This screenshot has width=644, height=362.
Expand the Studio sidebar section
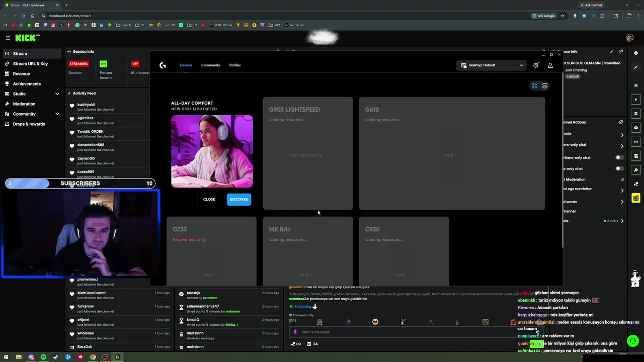click(57, 94)
